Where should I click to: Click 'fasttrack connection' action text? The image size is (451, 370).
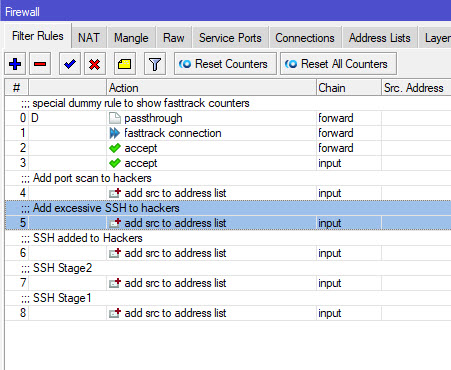(x=173, y=133)
